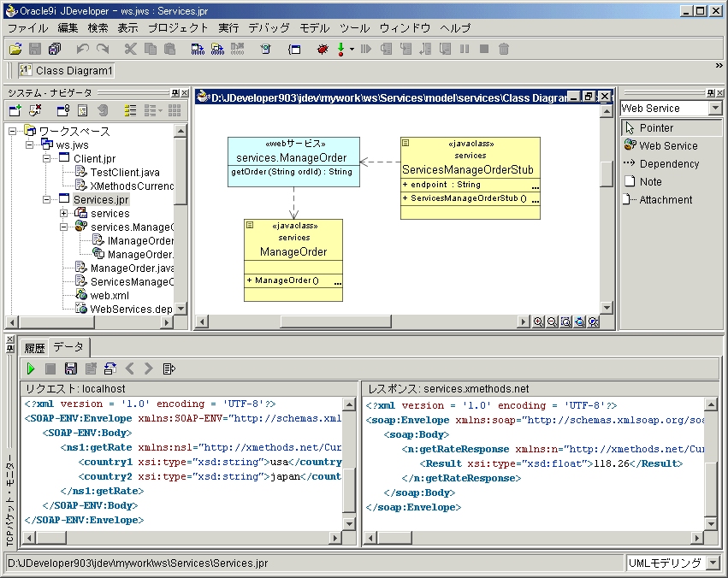Save the TCP monitor data with disk icon

[x=70, y=369]
